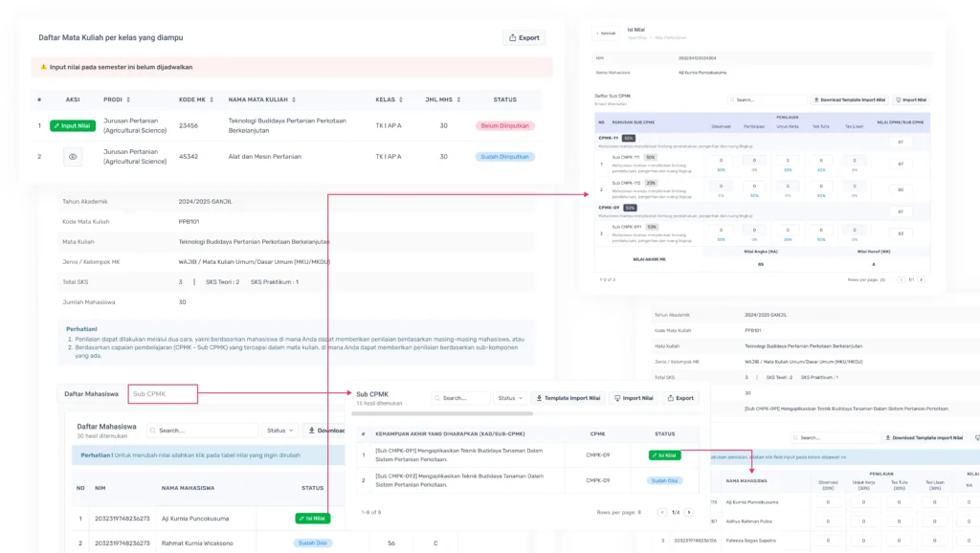Switch to the Daftar Mahasiswa tab
The image size is (980, 553).
point(91,393)
